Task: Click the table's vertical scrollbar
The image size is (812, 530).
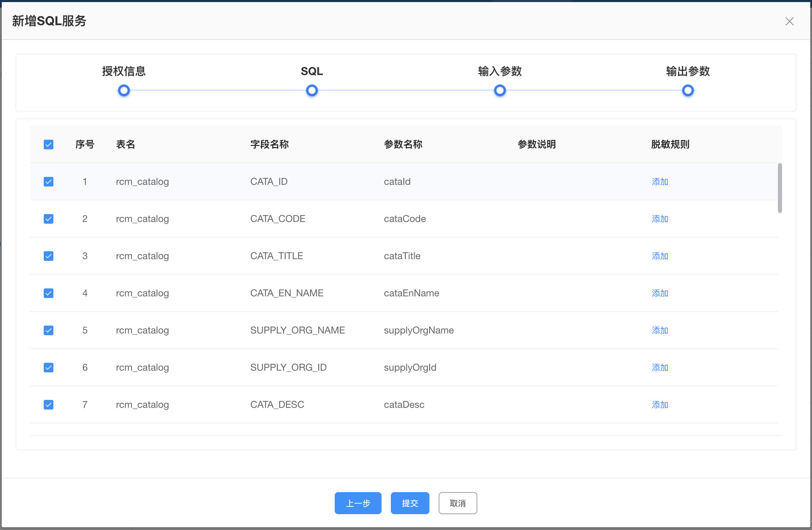Action: coord(780,188)
